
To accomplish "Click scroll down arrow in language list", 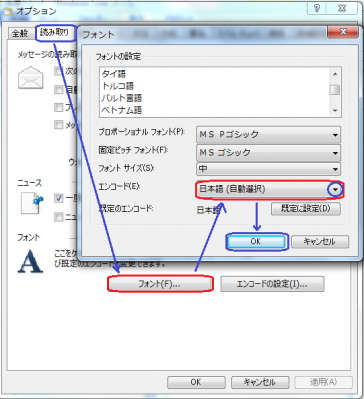I will pos(335,110).
